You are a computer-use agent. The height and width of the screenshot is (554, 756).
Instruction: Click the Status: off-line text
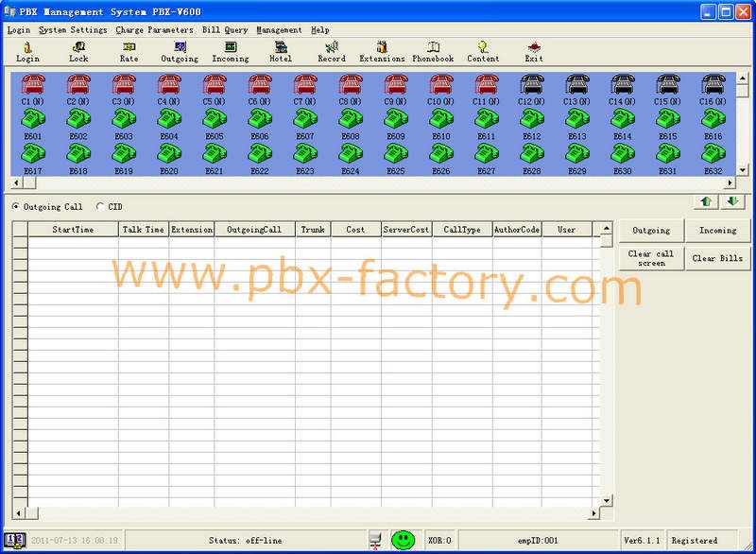[245, 541]
